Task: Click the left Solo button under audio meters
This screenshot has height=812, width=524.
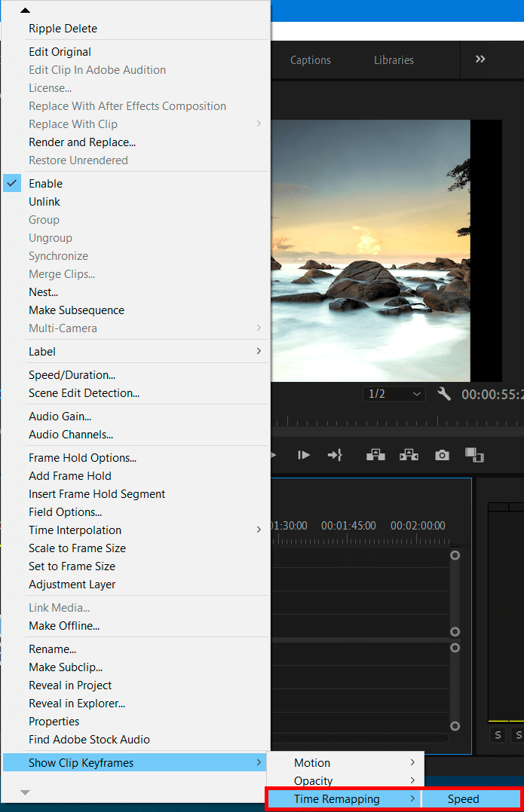Action: click(498, 735)
